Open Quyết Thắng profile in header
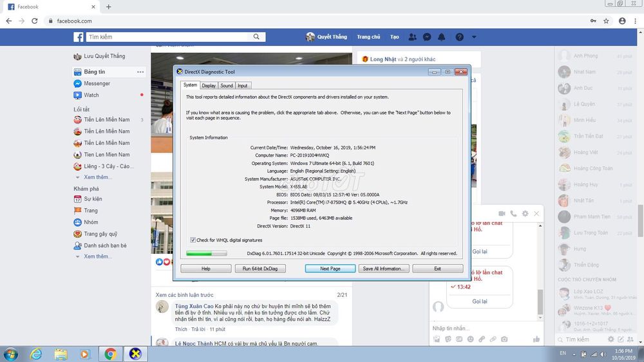The width and height of the screenshot is (644, 362). tap(327, 37)
